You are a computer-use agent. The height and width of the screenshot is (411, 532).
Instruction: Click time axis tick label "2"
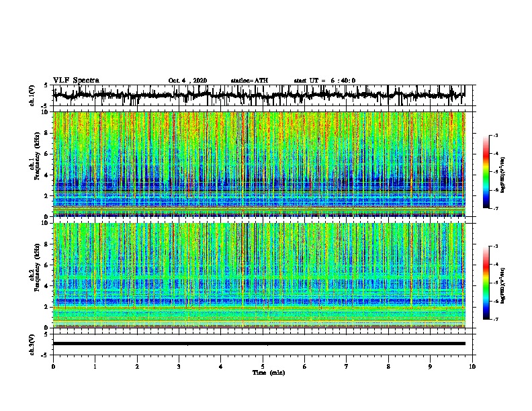[137, 367]
